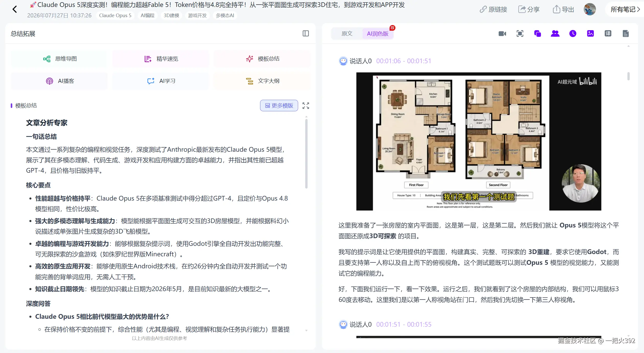The width and height of the screenshot is (644, 353).
Task: Go back with the left arrow icon
Action: 15,9
